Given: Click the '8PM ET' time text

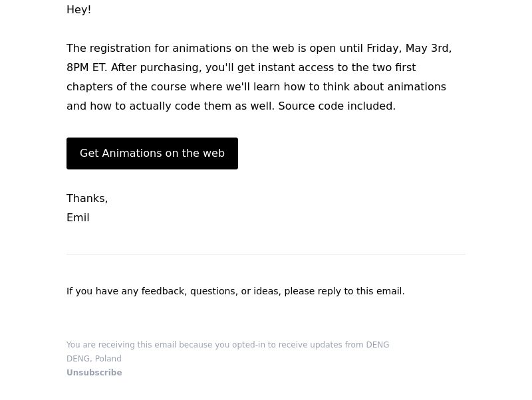Looking at the screenshot, I should (x=86, y=68).
